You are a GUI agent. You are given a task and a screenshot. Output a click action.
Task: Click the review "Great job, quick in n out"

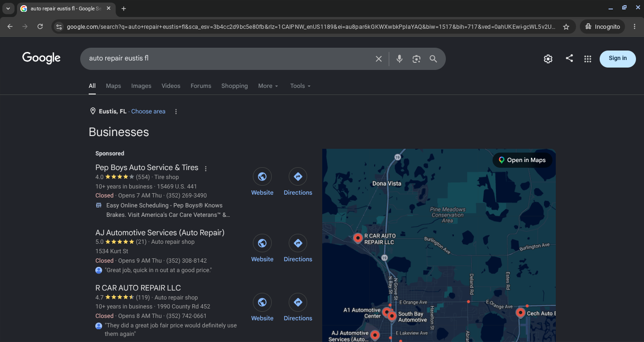pyautogui.click(x=159, y=270)
